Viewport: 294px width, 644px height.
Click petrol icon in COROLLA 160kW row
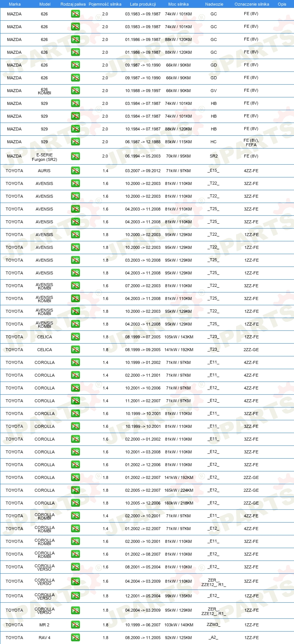point(76,503)
